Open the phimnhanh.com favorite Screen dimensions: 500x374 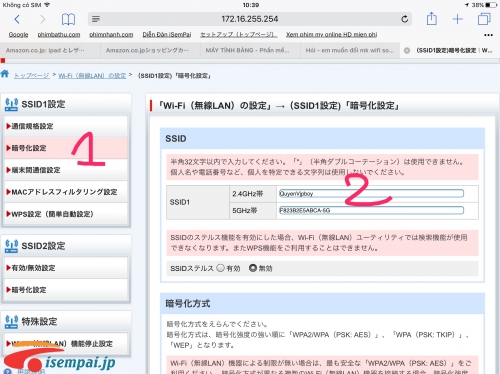coord(111,35)
